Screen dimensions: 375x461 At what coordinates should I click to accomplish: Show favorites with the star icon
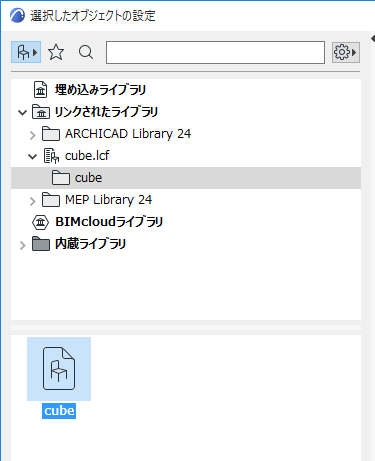click(56, 52)
